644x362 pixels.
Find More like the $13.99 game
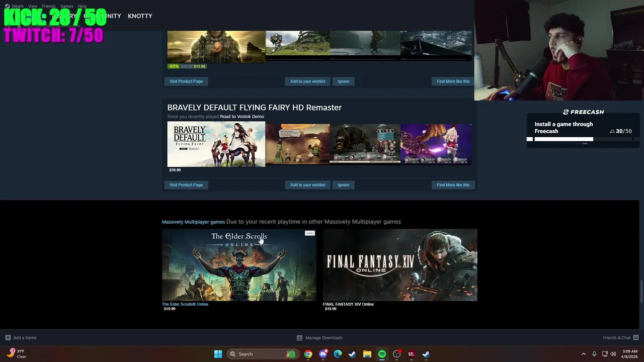point(453,81)
